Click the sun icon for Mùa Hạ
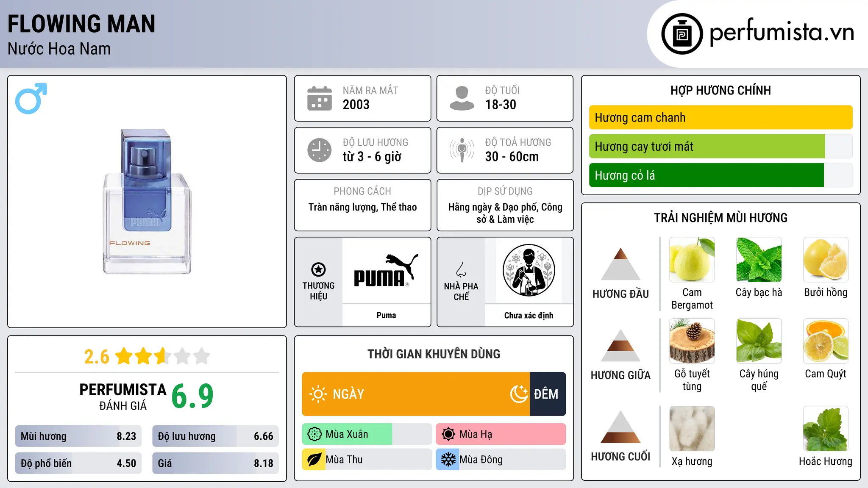 [448, 434]
